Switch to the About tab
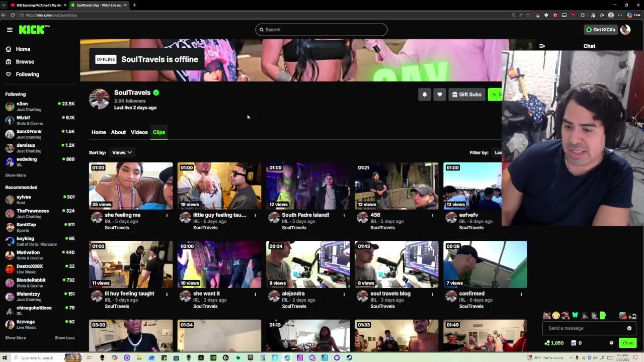 tap(118, 132)
